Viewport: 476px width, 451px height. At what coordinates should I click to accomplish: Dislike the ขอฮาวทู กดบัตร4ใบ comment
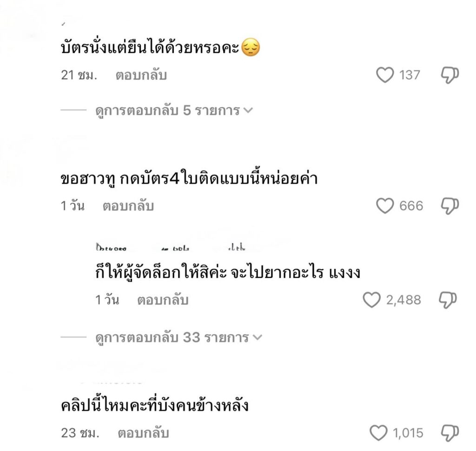pyautogui.click(x=450, y=206)
